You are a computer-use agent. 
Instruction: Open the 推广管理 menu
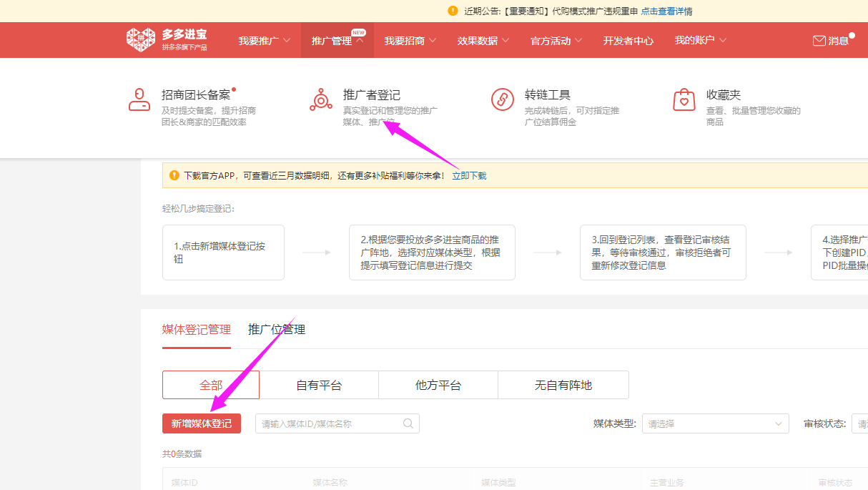337,41
